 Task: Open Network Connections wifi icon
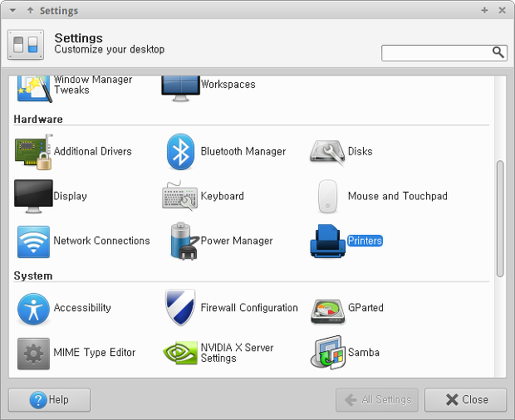pyautogui.click(x=33, y=242)
